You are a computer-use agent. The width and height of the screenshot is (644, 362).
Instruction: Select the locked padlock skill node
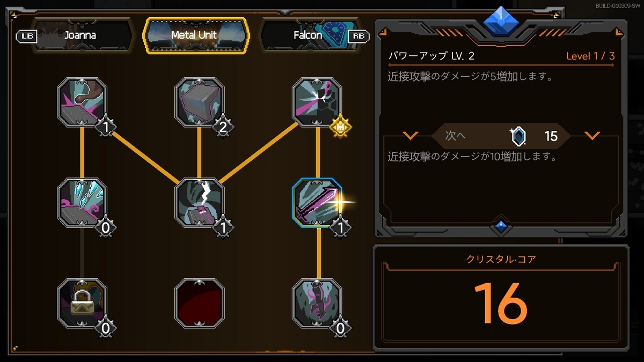(82, 303)
